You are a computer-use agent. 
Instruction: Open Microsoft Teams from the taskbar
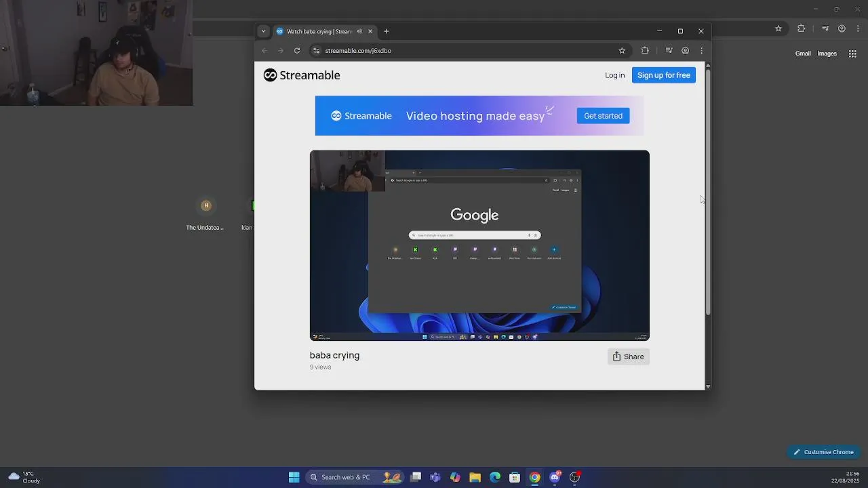pos(435,477)
